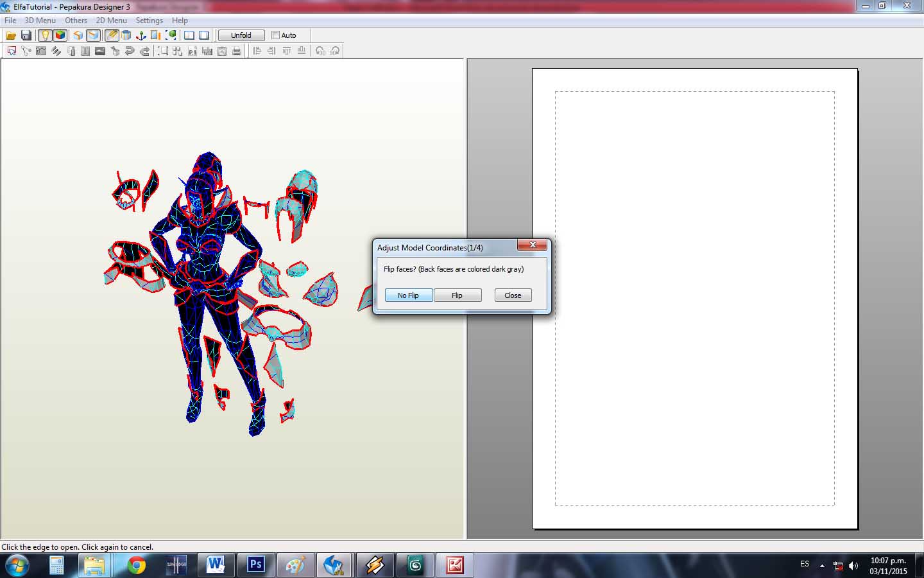The height and width of the screenshot is (578, 924).
Task: Click the gray 3D cube pointer tool
Action: pyautogui.click(x=116, y=51)
